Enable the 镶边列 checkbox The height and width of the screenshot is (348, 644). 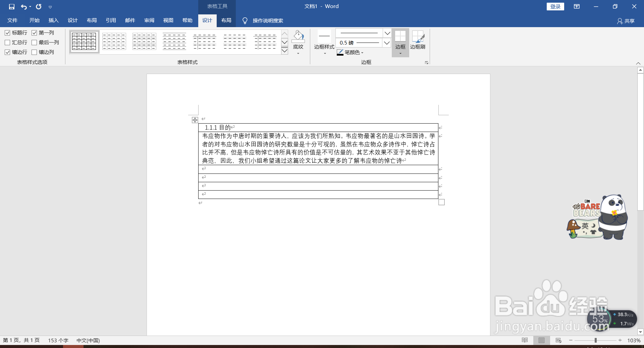click(x=34, y=52)
